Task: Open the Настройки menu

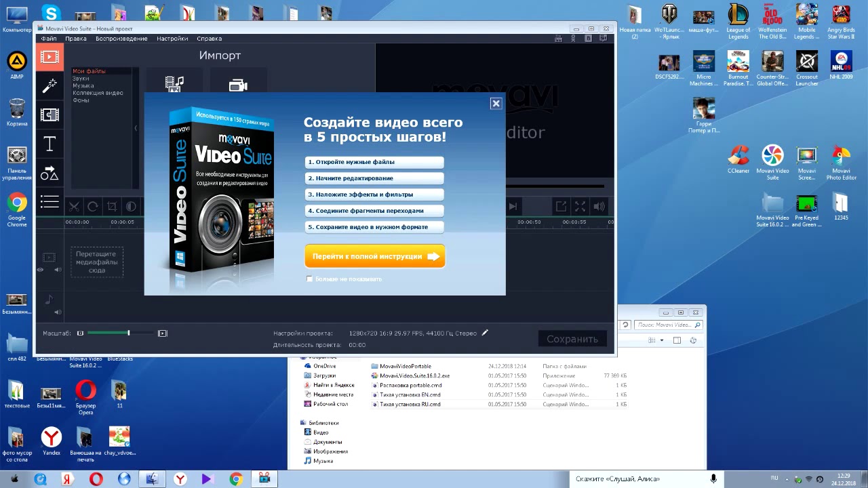Action: tap(172, 39)
